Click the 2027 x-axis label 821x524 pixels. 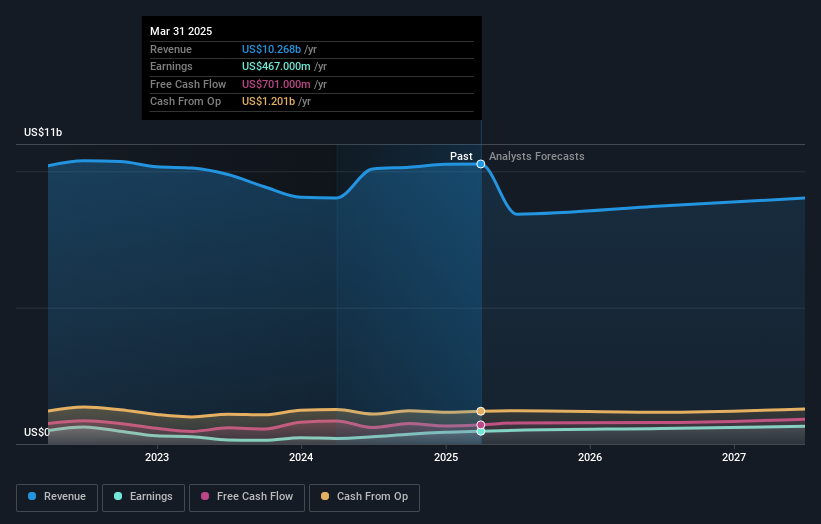point(734,458)
